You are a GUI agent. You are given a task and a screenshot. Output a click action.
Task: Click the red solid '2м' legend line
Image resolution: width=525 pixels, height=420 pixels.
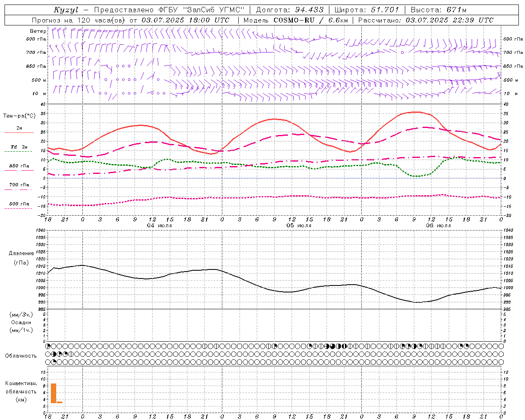pyautogui.click(x=19, y=132)
